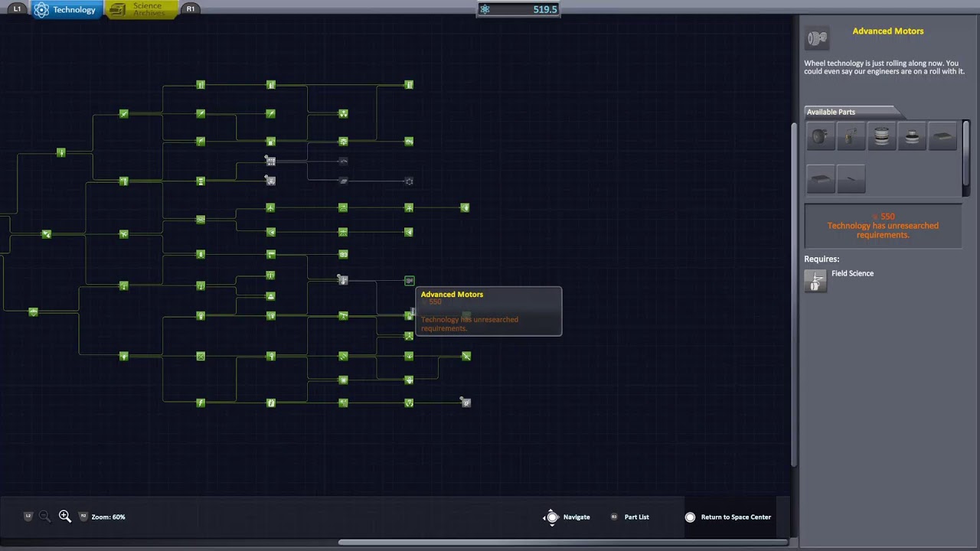Zoom out with the magnifier minus icon
Screen dimensions: 980x551
click(x=44, y=517)
